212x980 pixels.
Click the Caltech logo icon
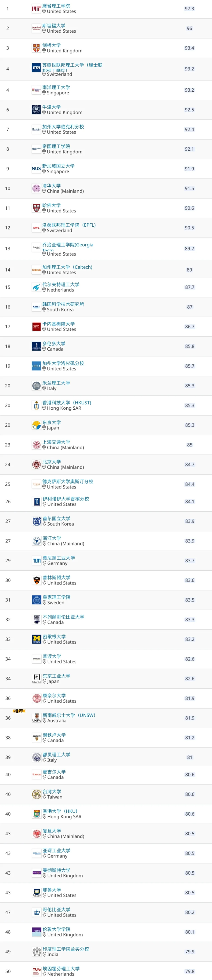36,270
